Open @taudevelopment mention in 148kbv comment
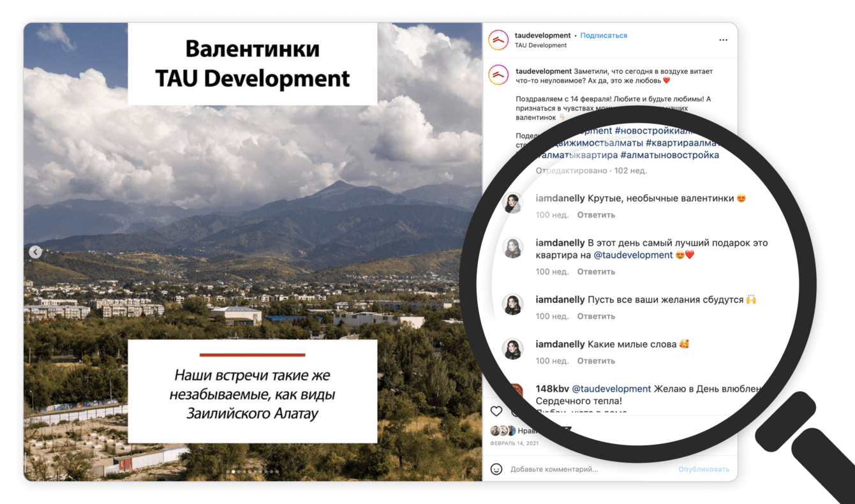Viewport: 855px width, 504px height. [x=611, y=389]
